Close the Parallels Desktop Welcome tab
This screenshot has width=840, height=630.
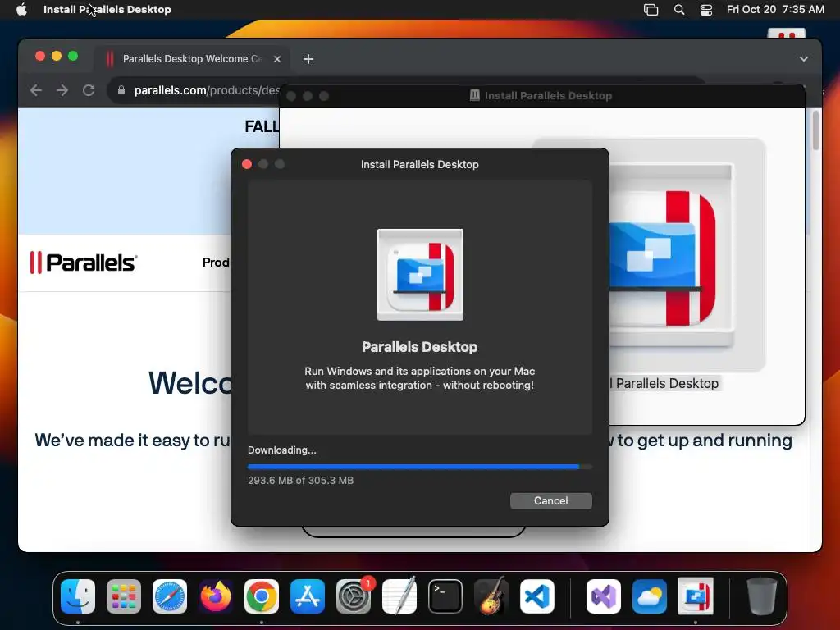(x=277, y=59)
